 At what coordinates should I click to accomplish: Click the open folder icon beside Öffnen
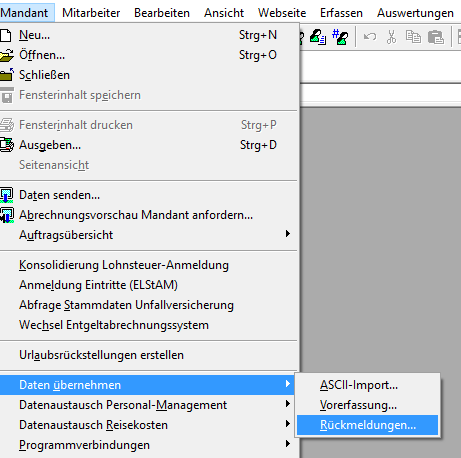point(7,55)
